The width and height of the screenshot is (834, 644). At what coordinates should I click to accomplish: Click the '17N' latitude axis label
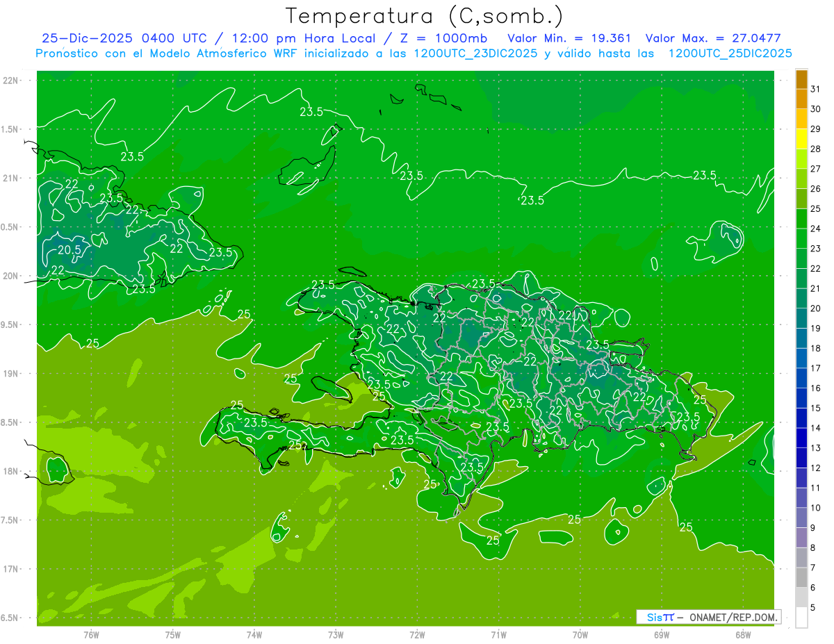[10, 569]
